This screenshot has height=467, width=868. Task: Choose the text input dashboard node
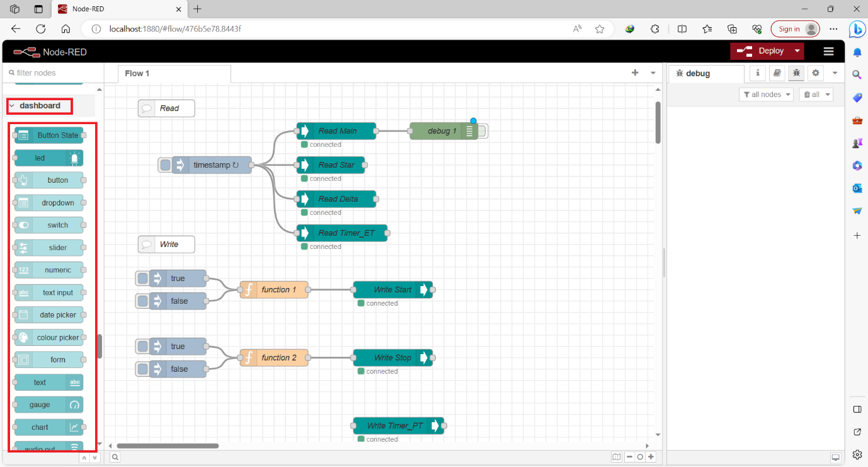[x=49, y=292]
